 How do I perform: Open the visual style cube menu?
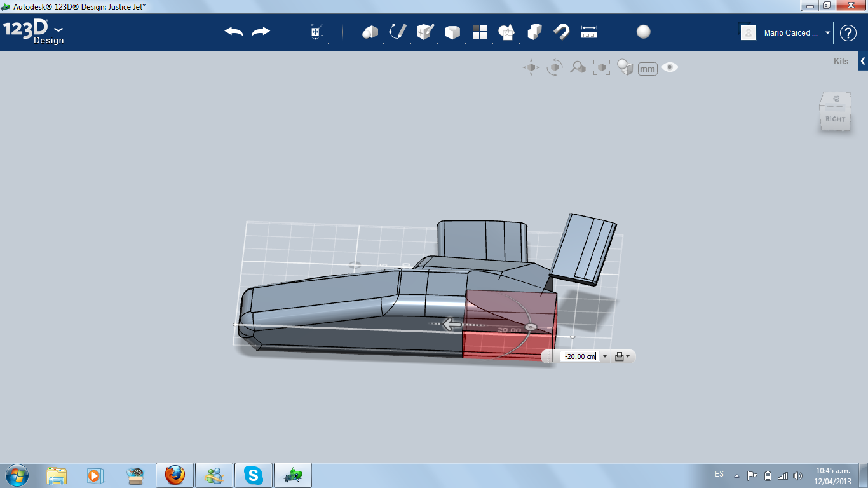[x=625, y=67]
